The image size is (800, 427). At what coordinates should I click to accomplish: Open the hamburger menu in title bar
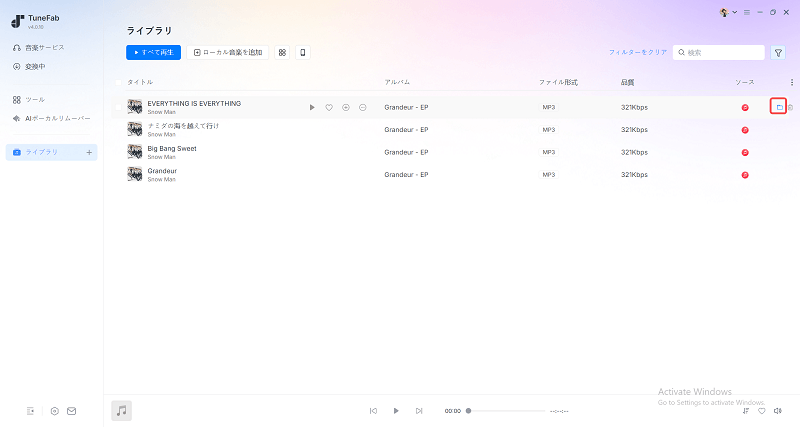pos(747,12)
